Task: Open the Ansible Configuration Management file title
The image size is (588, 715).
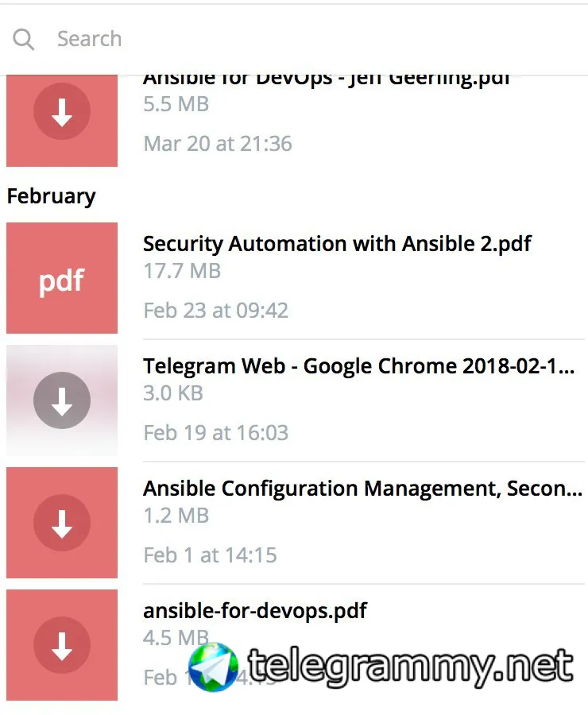Action: (x=362, y=489)
